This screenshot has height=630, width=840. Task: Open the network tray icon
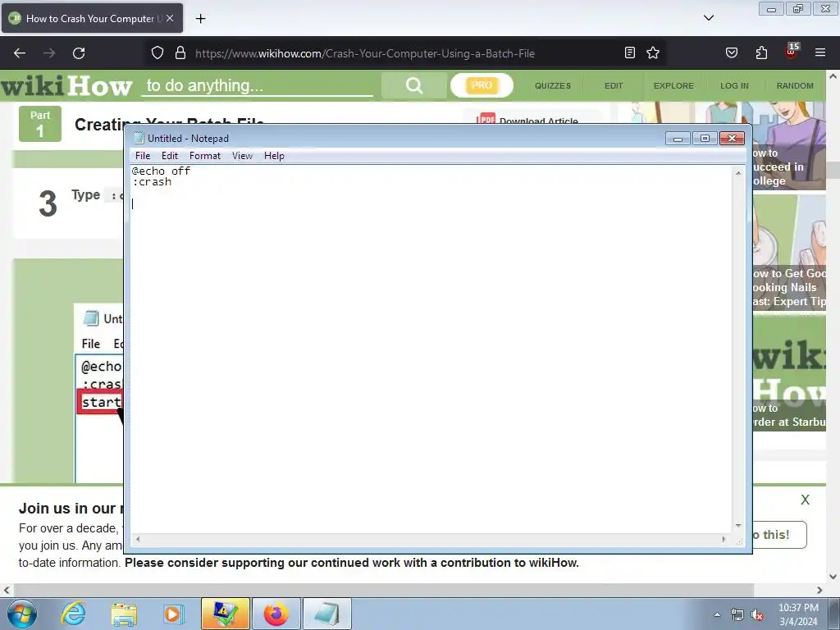[x=737, y=615]
